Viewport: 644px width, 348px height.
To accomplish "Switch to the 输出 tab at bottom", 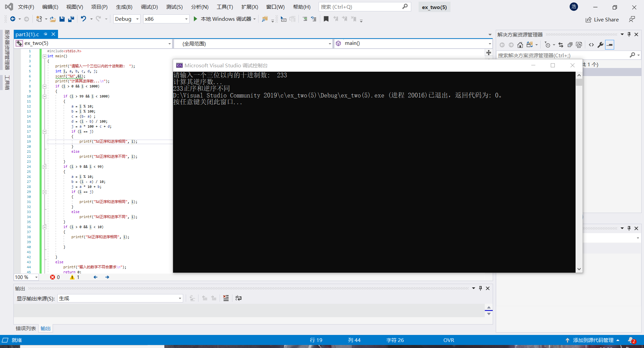I will coord(46,329).
